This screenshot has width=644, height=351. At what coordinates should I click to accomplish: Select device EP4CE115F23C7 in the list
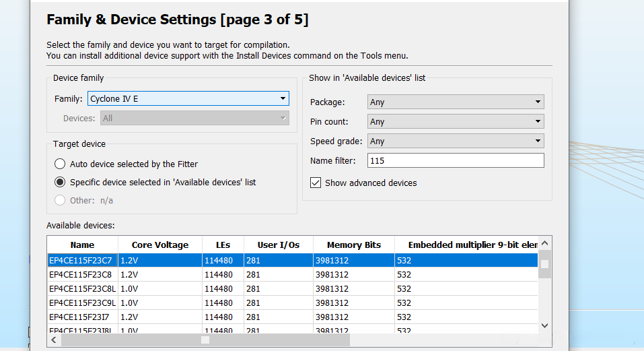tap(81, 261)
